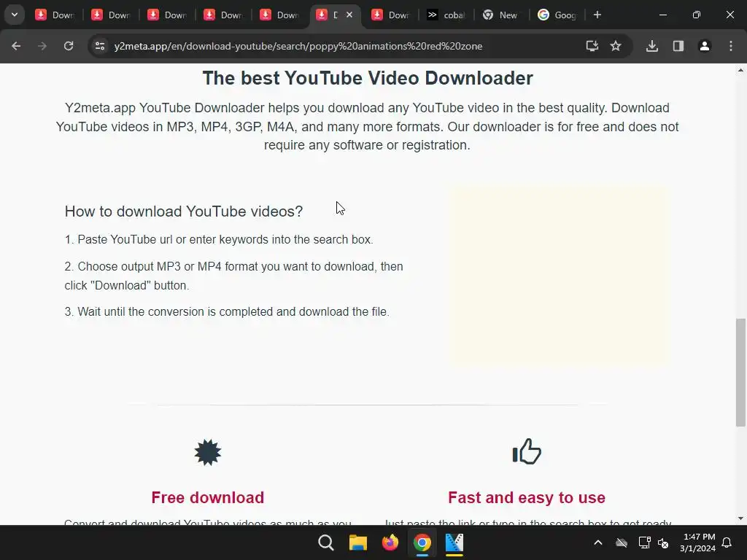Click the y2meta.app URL address field
The height and width of the screenshot is (560, 747).
click(298, 46)
